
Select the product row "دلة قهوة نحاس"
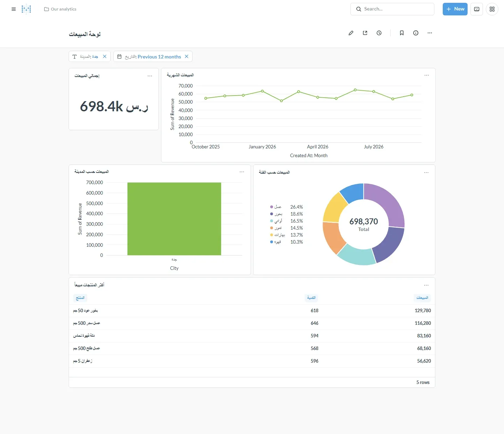[x=252, y=336]
